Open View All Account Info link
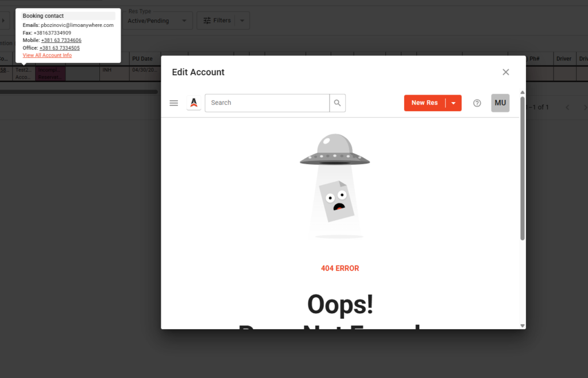 (x=47, y=56)
